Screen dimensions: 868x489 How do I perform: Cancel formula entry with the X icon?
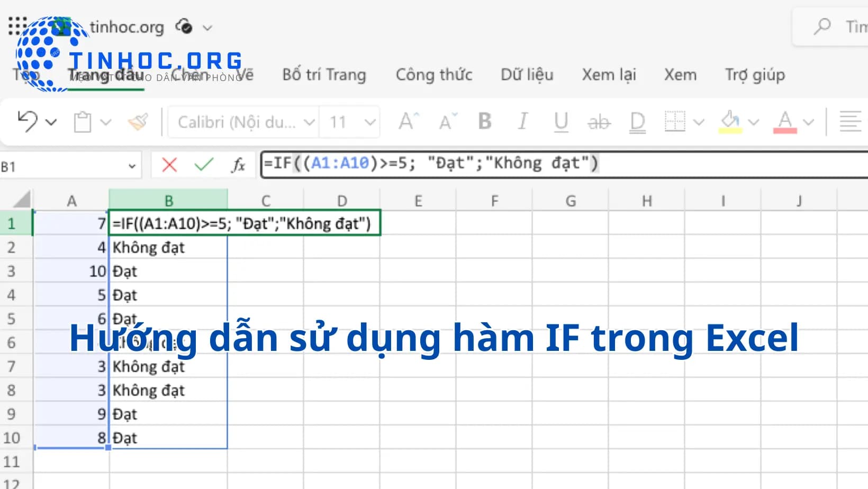click(168, 165)
